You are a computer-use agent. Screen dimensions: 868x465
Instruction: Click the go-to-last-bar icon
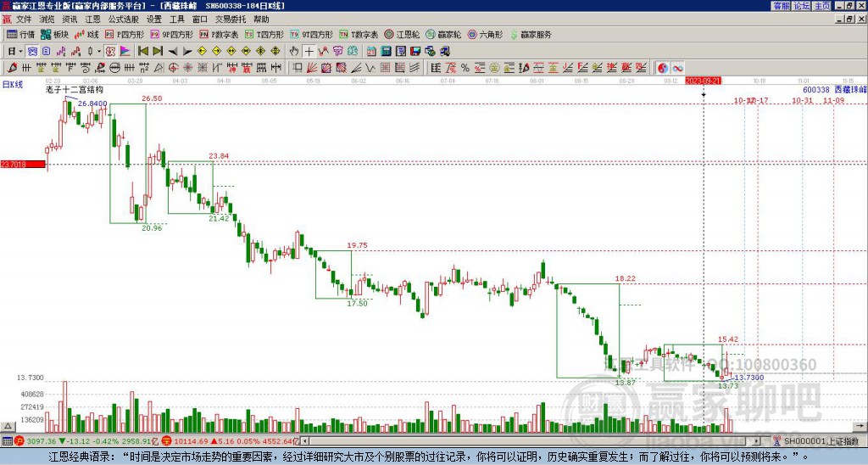click(x=157, y=52)
